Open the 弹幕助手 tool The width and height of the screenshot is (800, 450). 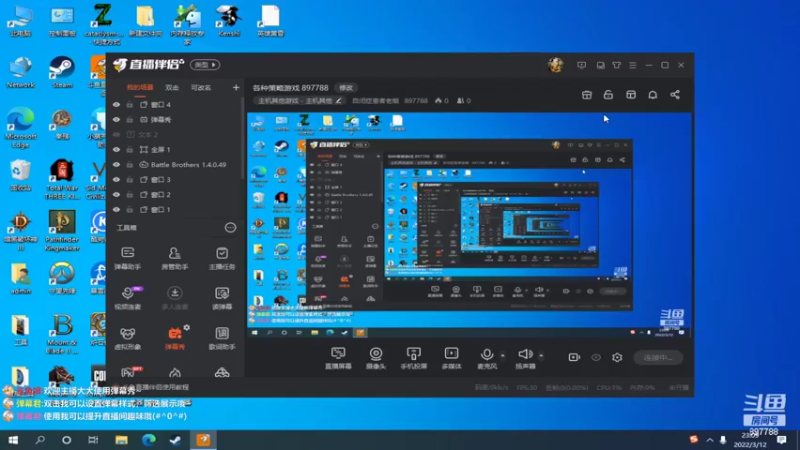click(128, 258)
